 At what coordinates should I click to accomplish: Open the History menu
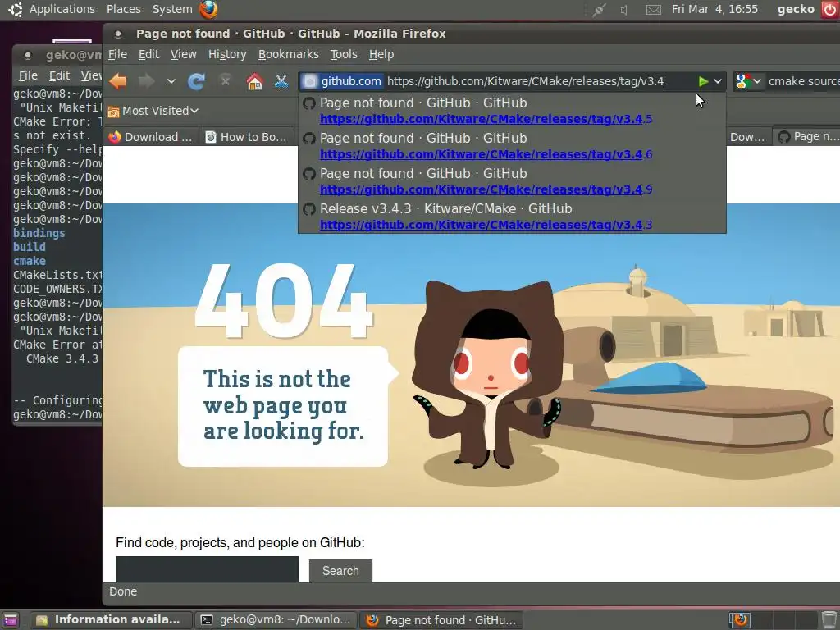(x=227, y=54)
